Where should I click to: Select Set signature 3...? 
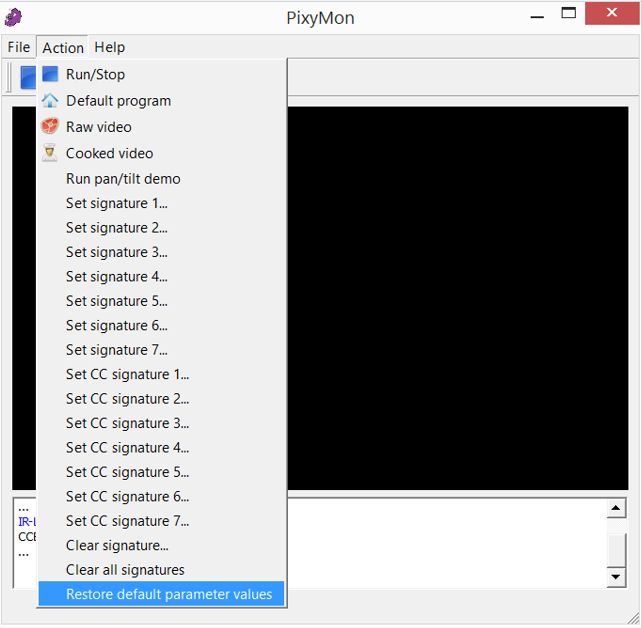coord(161,252)
